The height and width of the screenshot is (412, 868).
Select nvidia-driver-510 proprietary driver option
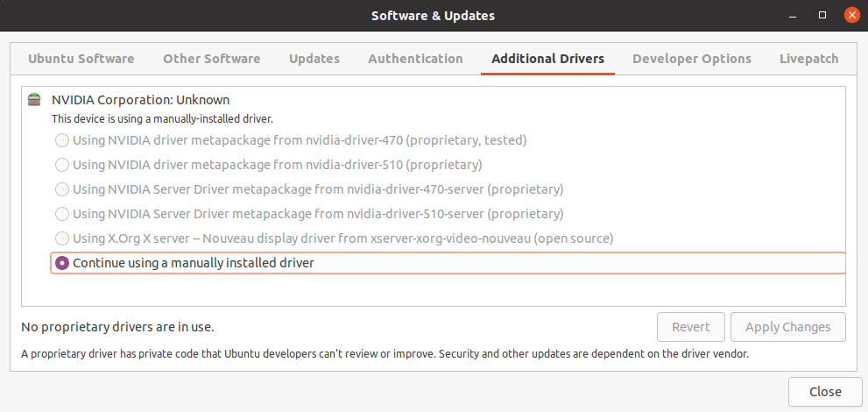click(62, 165)
